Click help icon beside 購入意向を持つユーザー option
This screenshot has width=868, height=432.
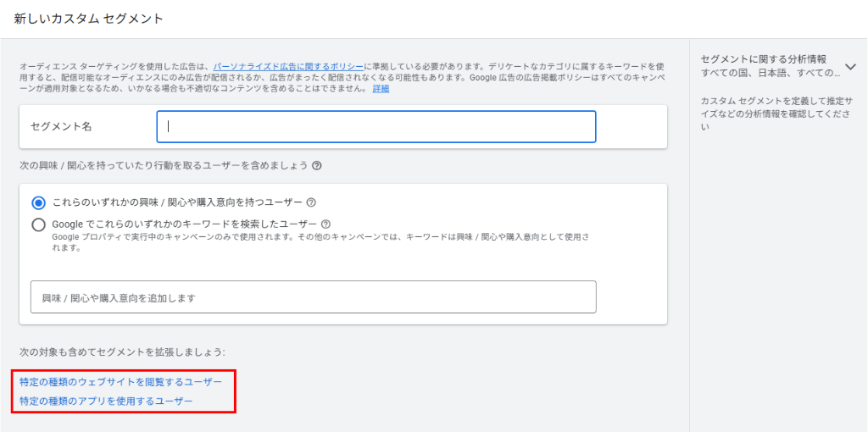[x=311, y=202]
